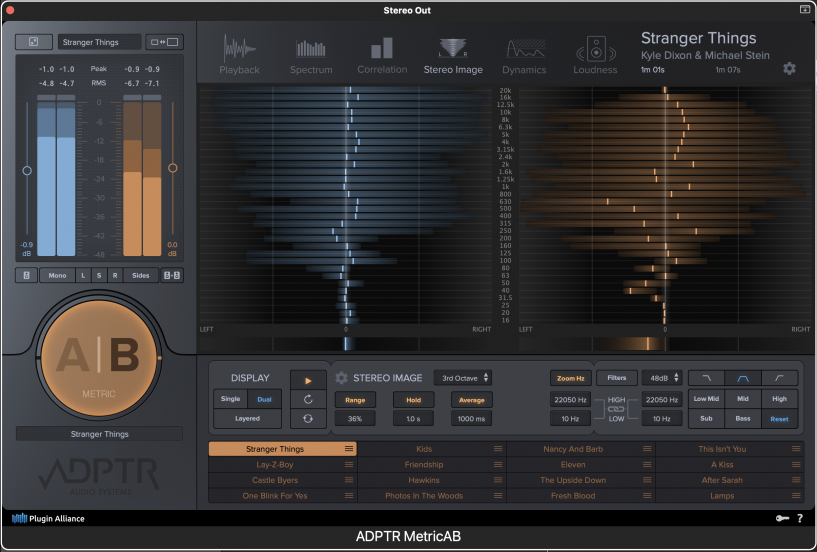Open the Stereo Image settings gear
This screenshot has width=817, height=552.
pyautogui.click(x=341, y=378)
